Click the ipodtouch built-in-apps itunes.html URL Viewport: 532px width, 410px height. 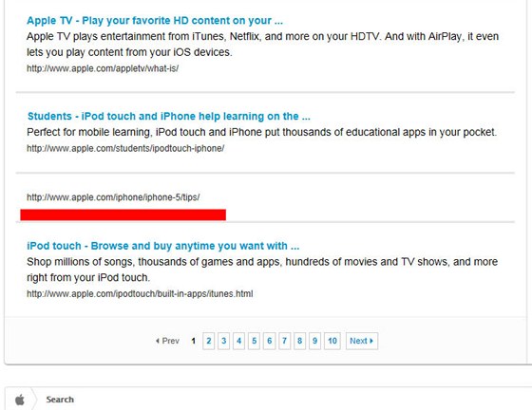pyautogui.click(x=140, y=294)
